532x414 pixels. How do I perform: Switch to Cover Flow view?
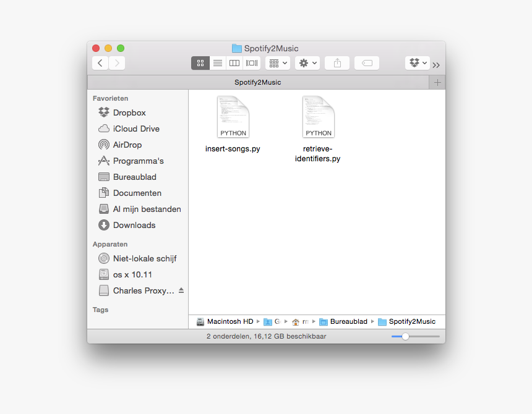coord(252,63)
